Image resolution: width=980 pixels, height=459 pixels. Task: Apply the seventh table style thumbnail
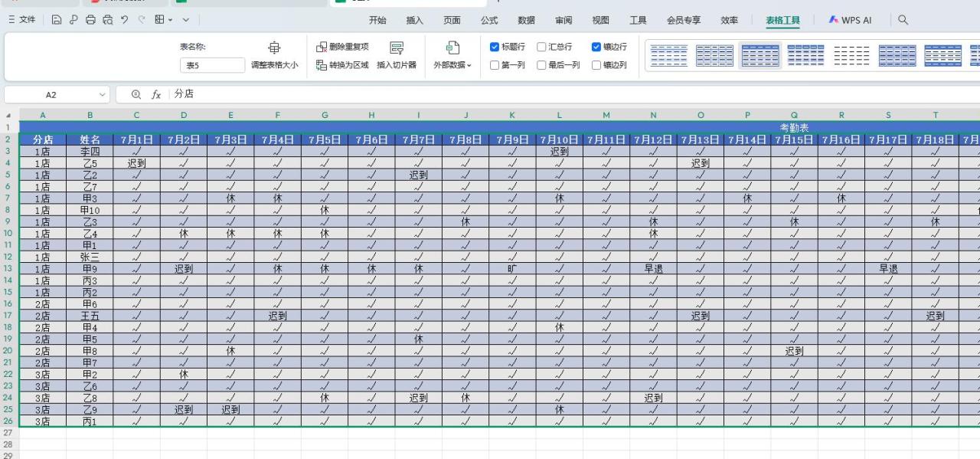click(x=943, y=55)
